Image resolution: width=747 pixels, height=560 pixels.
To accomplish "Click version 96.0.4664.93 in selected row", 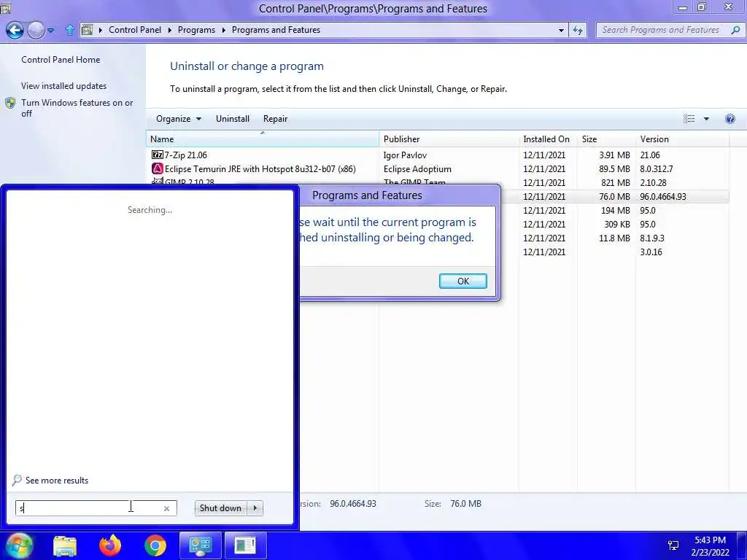I will click(x=663, y=196).
